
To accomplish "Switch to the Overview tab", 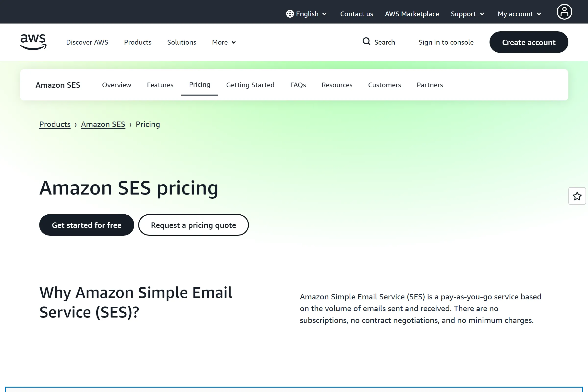I will (x=117, y=85).
